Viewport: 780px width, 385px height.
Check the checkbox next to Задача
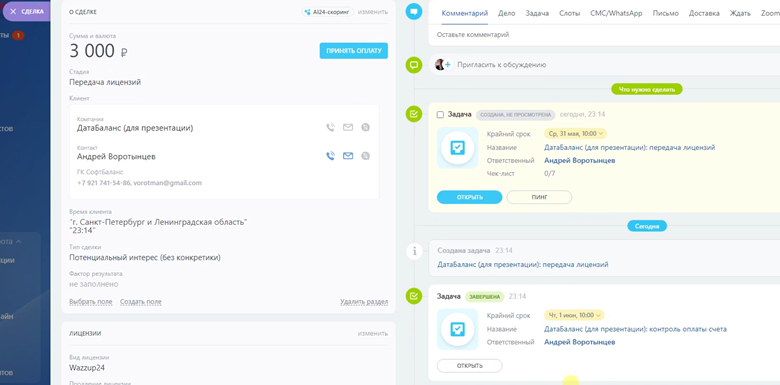click(x=440, y=115)
